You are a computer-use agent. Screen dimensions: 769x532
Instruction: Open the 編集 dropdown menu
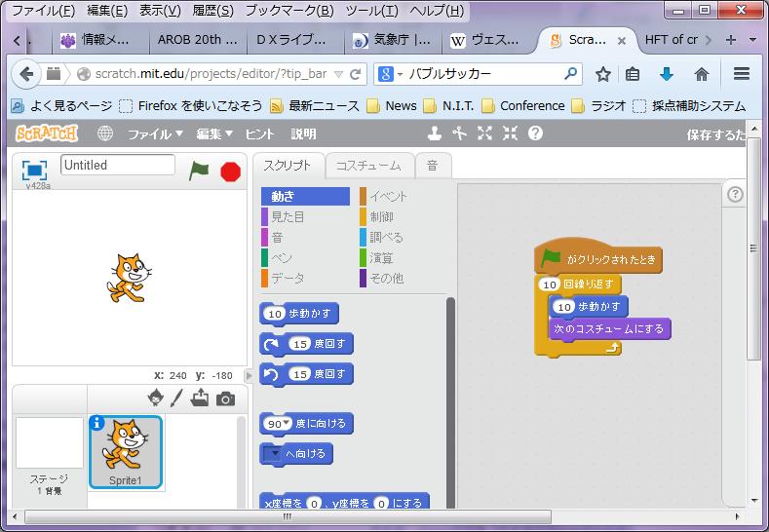(x=214, y=133)
